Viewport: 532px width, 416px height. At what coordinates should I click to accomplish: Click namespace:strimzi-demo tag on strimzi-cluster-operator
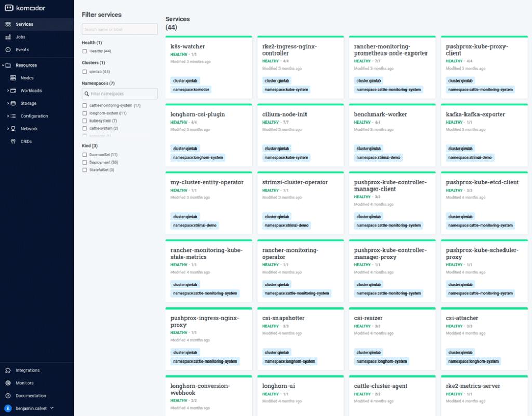[286, 225]
